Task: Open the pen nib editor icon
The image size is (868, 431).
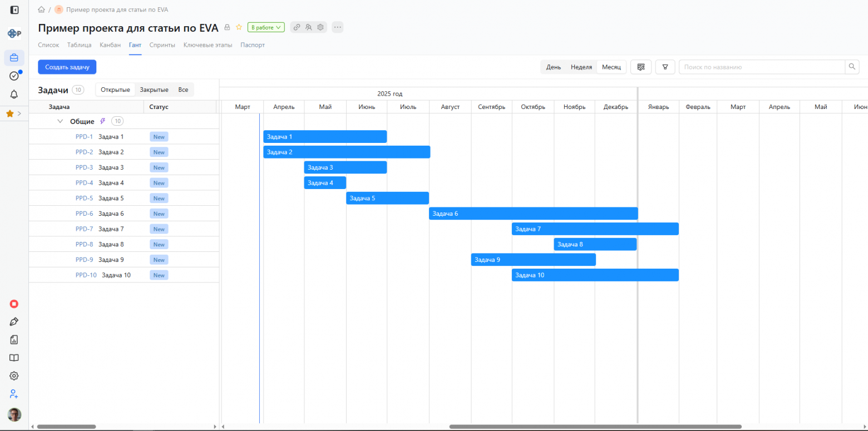Action: pos(14,321)
